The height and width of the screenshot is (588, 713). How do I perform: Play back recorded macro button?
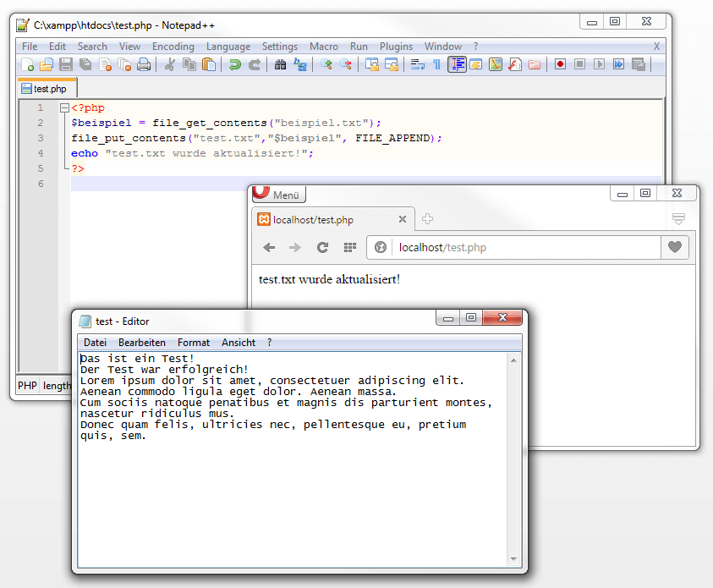[x=600, y=64]
